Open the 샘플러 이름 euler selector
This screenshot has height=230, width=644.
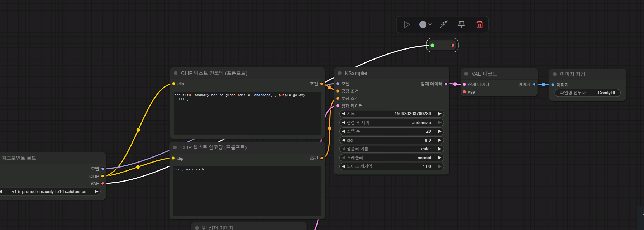[391, 149]
